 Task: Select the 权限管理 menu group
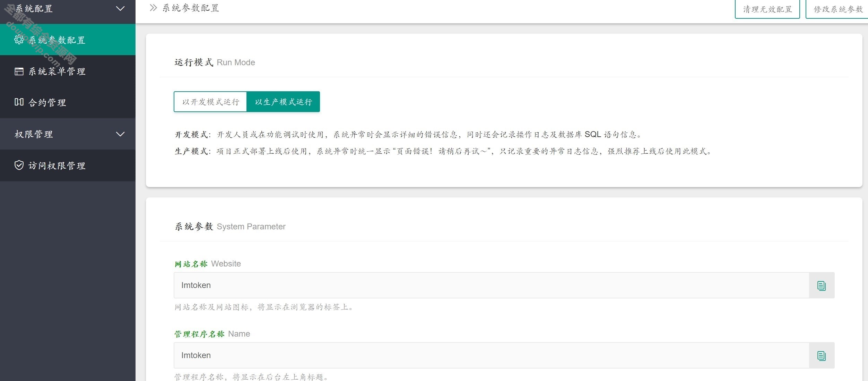click(68, 134)
